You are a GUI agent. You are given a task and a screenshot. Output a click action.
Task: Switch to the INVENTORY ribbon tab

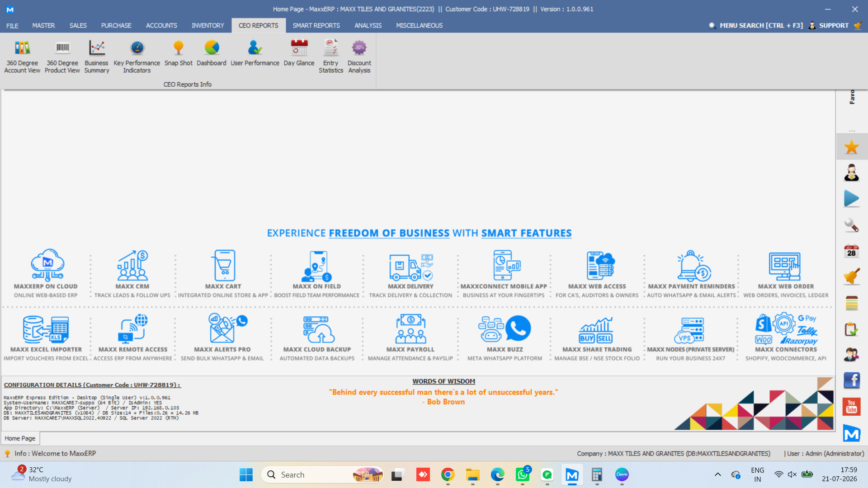coord(208,26)
